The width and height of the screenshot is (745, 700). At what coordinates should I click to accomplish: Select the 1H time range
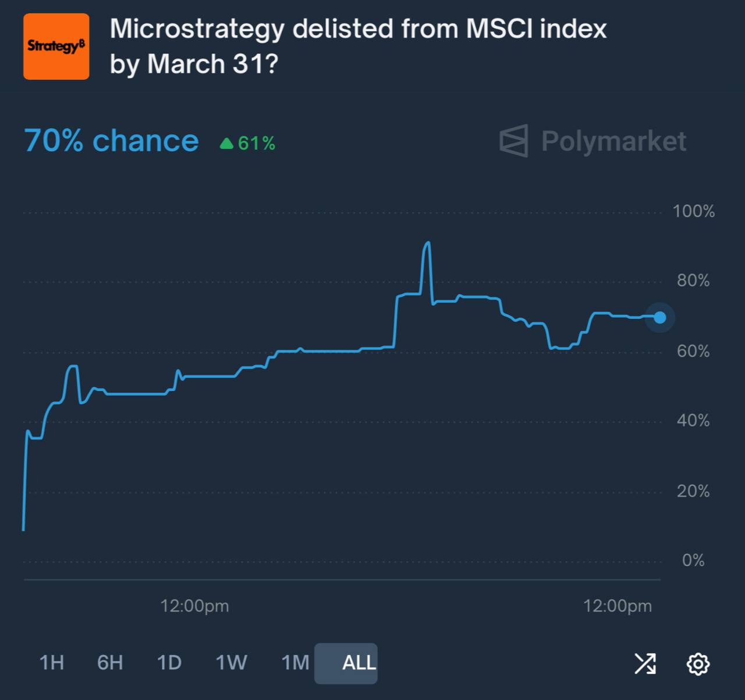(x=51, y=663)
